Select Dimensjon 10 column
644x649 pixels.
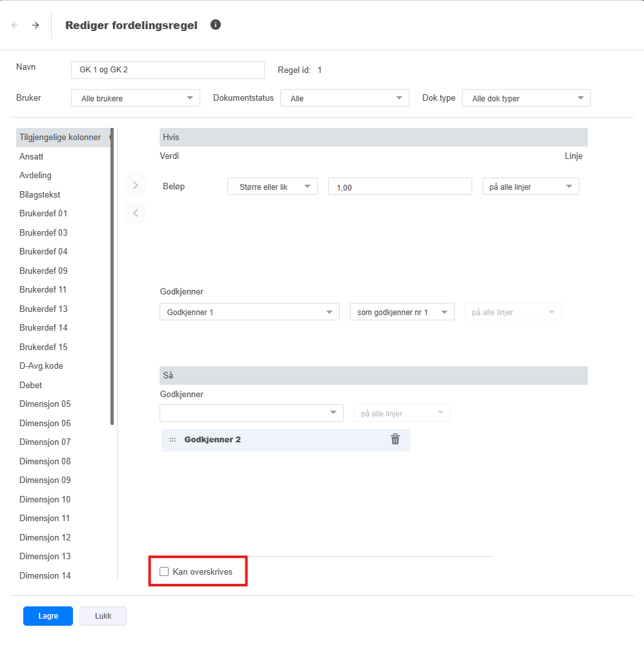click(45, 499)
